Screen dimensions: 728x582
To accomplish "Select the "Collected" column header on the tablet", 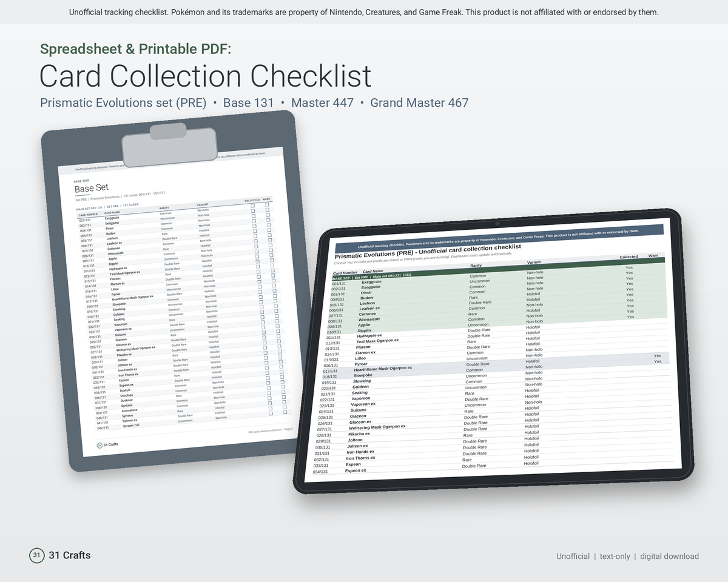I will tap(629, 257).
